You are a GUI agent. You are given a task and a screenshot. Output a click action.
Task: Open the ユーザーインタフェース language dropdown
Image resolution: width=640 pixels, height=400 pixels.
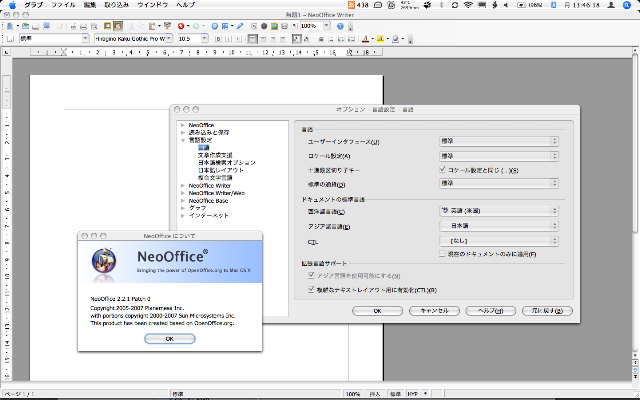tap(499, 141)
